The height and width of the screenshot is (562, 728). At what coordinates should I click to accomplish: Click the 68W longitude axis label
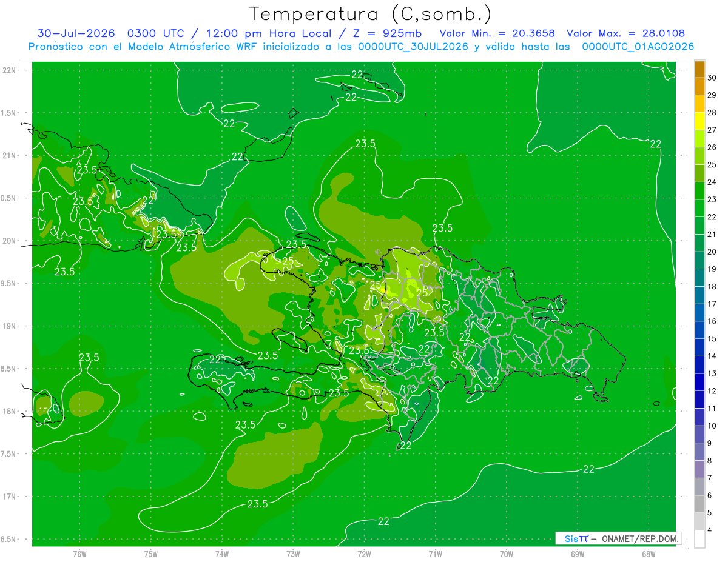pyautogui.click(x=649, y=554)
